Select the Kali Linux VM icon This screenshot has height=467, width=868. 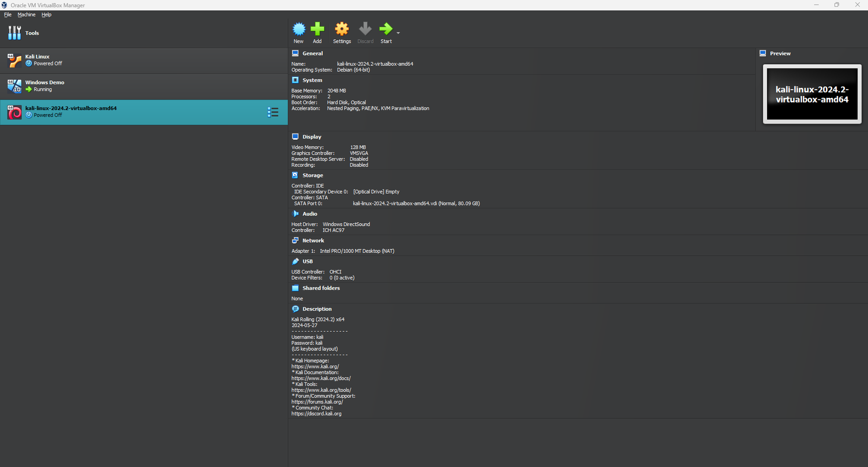coord(15,60)
